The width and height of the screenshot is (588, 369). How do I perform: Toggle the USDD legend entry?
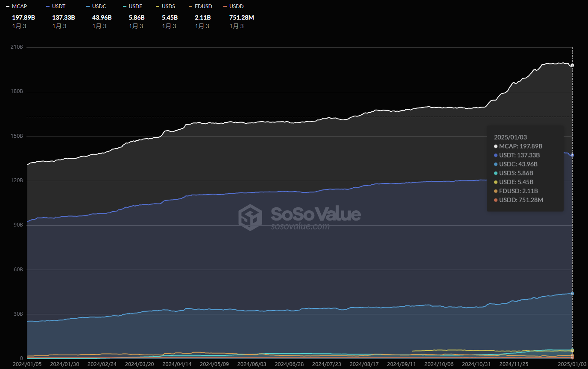(234, 6)
